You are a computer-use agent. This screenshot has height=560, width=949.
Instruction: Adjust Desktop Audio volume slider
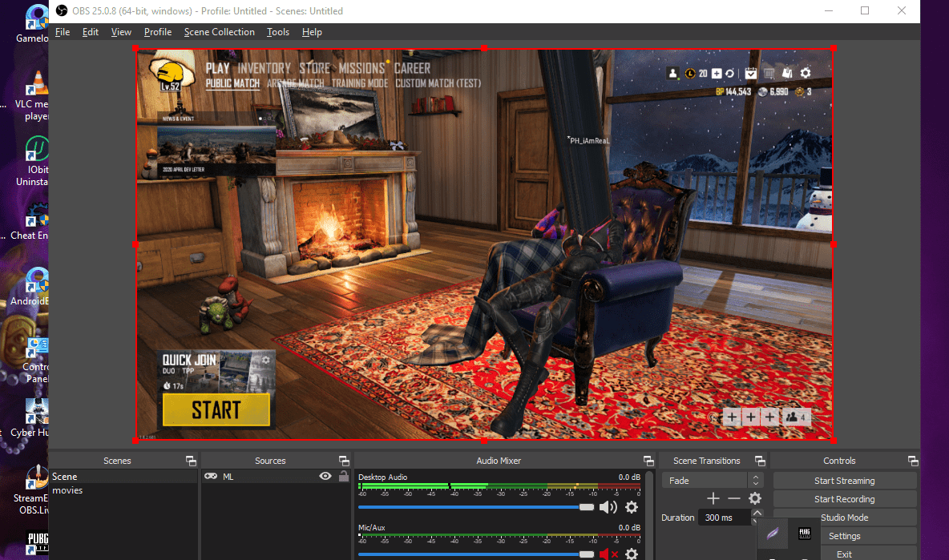tap(476, 507)
